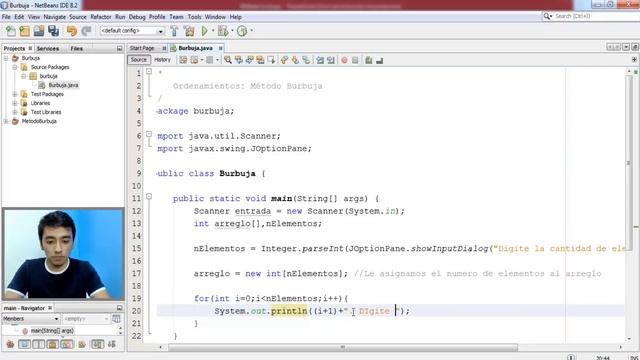Click the editor horizontal scrollbar
This screenshot has width=640, height=360.
[343, 347]
